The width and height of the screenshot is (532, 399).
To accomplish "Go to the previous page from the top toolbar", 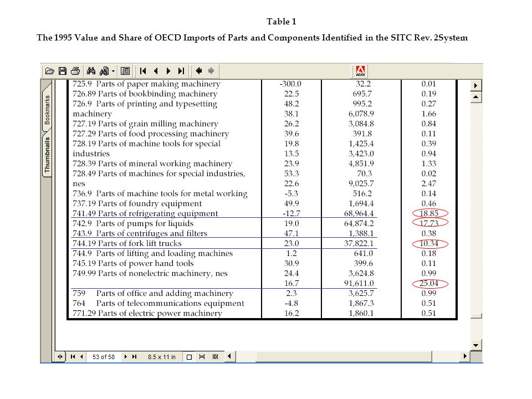I will click(156, 71).
